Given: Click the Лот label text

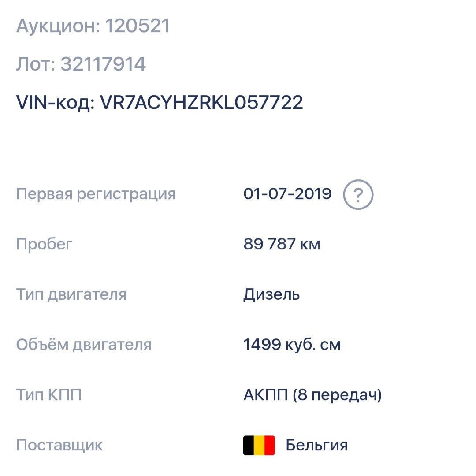Looking at the screenshot, I should click(x=36, y=64).
